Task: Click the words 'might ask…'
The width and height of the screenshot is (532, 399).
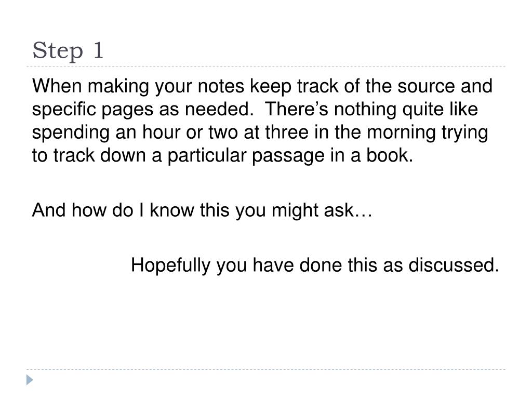Action: point(322,210)
